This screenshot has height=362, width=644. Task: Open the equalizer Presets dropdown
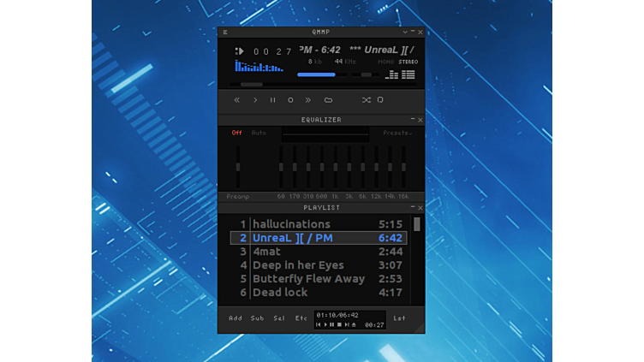pyautogui.click(x=397, y=133)
